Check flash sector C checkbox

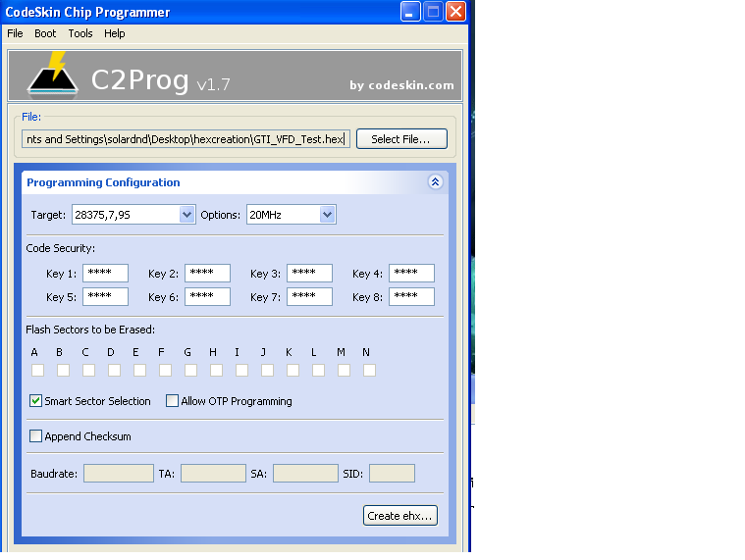tap(88, 370)
